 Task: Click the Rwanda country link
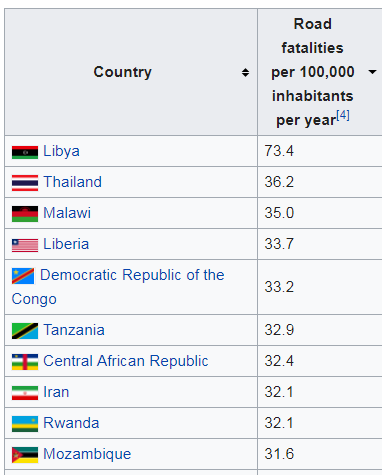coord(71,423)
